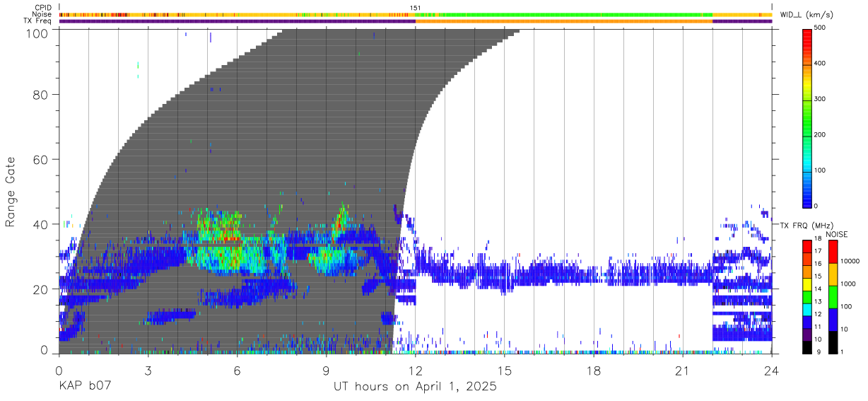Click the x-axis tick label 18
This screenshot has height=401, width=868.
(x=594, y=371)
